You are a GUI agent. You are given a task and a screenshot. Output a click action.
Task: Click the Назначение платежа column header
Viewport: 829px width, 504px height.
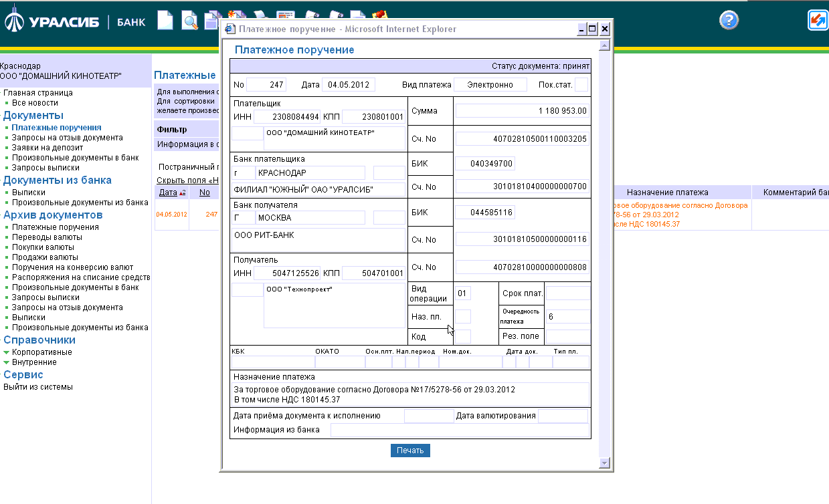[x=668, y=193]
